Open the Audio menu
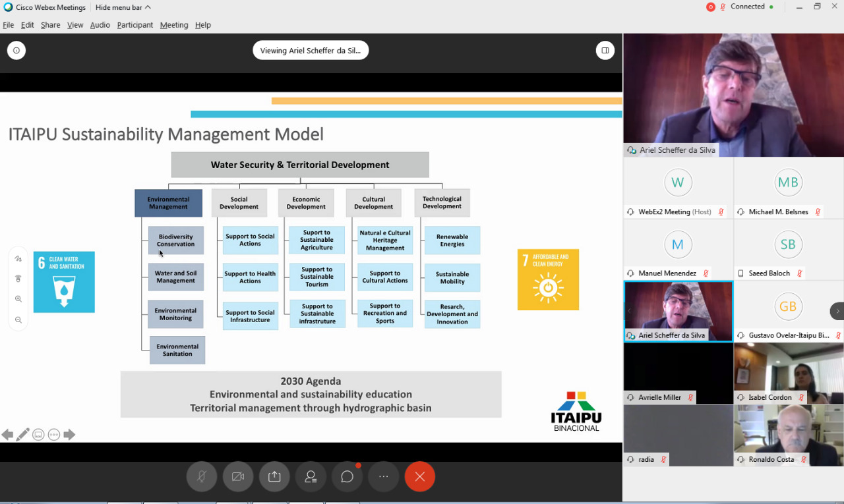The height and width of the screenshot is (504, 844). (x=100, y=25)
